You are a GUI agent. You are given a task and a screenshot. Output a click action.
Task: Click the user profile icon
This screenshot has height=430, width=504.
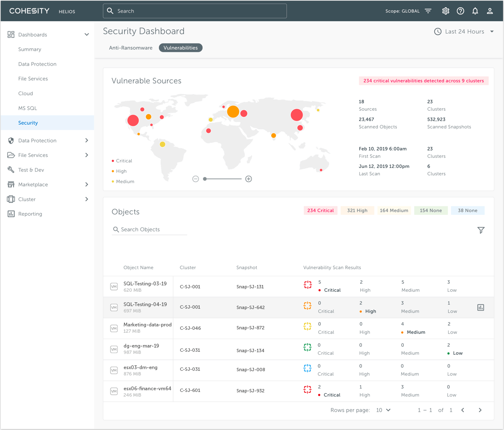(490, 11)
